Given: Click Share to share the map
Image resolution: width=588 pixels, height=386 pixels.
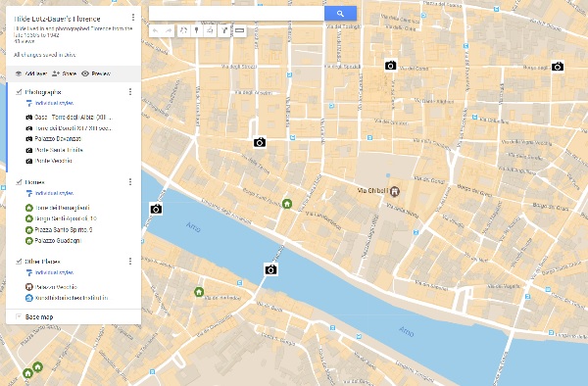Looking at the screenshot, I should tap(64, 73).
